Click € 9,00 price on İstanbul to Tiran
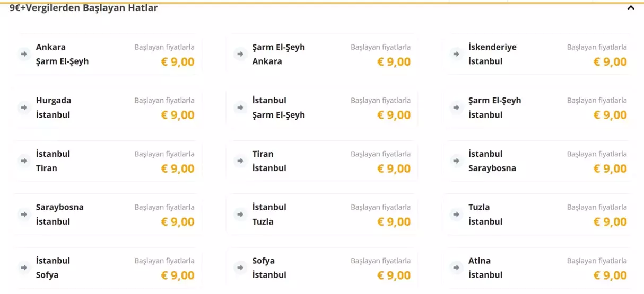Image resolution: width=644 pixels, height=294 pixels. tap(178, 168)
